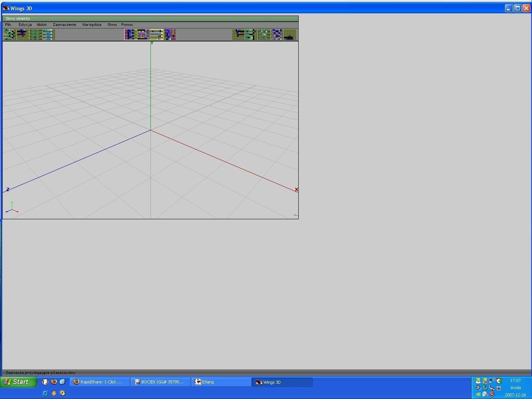This screenshot has height=399, width=532.
Task: Open the Widok menu
Action: coord(42,25)
